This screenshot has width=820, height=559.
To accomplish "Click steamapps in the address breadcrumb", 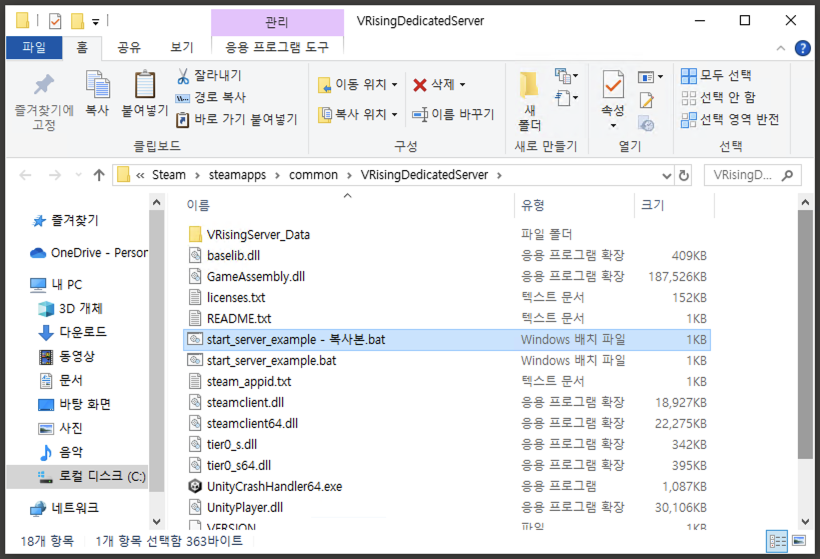I will pos(237,175).
